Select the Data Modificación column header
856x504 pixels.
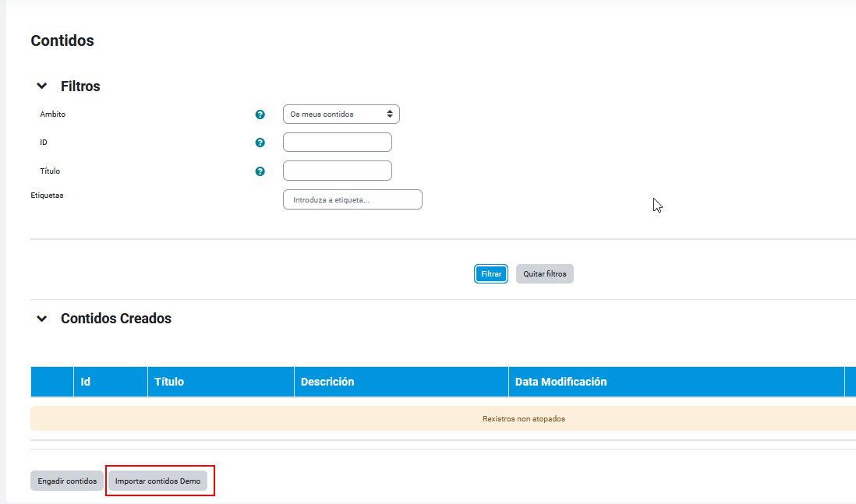pos(561,382)
